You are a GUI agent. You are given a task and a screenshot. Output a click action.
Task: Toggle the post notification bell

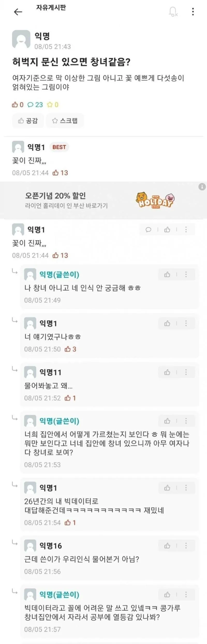[x=173, y=12]
